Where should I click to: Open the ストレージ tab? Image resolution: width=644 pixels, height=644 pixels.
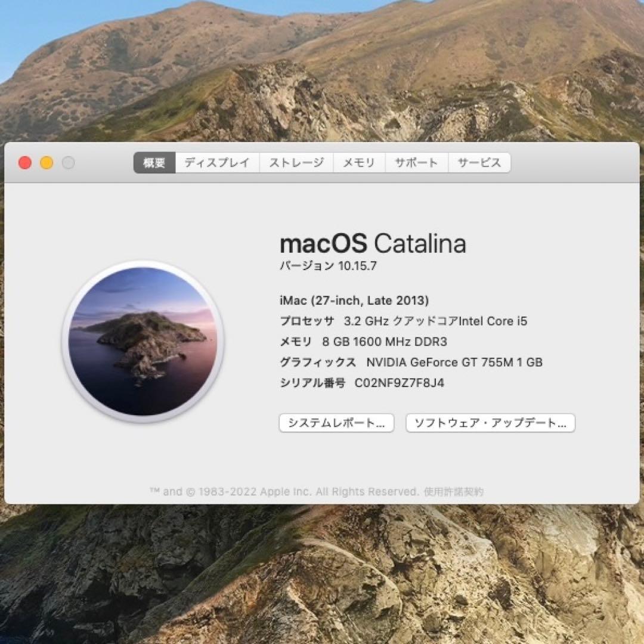coord(296,162)
